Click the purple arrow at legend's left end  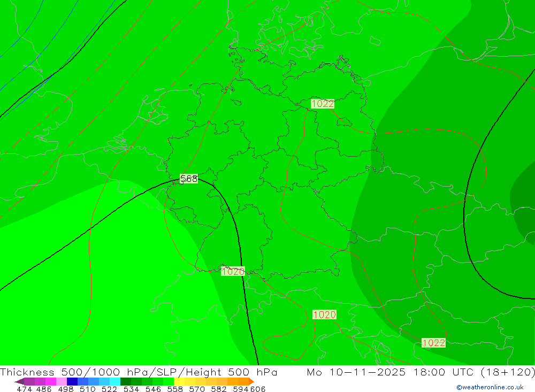19,381
